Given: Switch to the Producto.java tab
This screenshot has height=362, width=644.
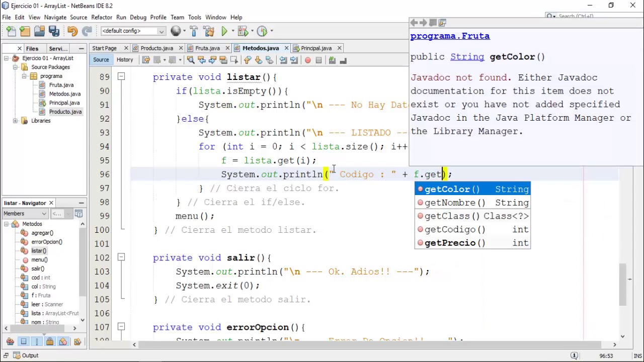Looking at the screenshot, I should pyautogui.click(x=156, y=48).
